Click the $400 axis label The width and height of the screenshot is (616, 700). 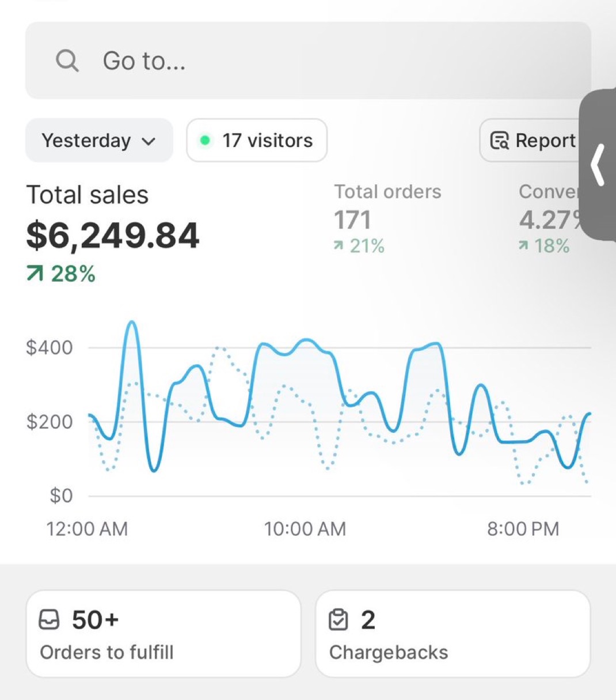[x=50, y=347]
